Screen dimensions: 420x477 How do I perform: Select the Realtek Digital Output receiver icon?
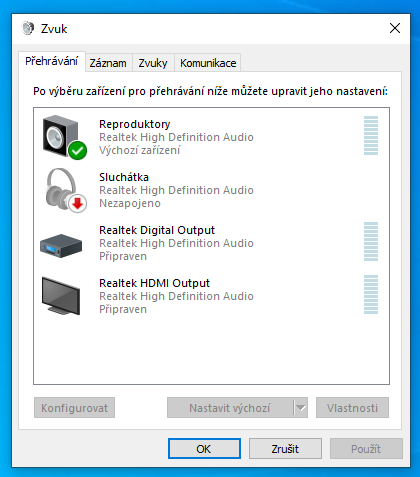click(61, 246)
